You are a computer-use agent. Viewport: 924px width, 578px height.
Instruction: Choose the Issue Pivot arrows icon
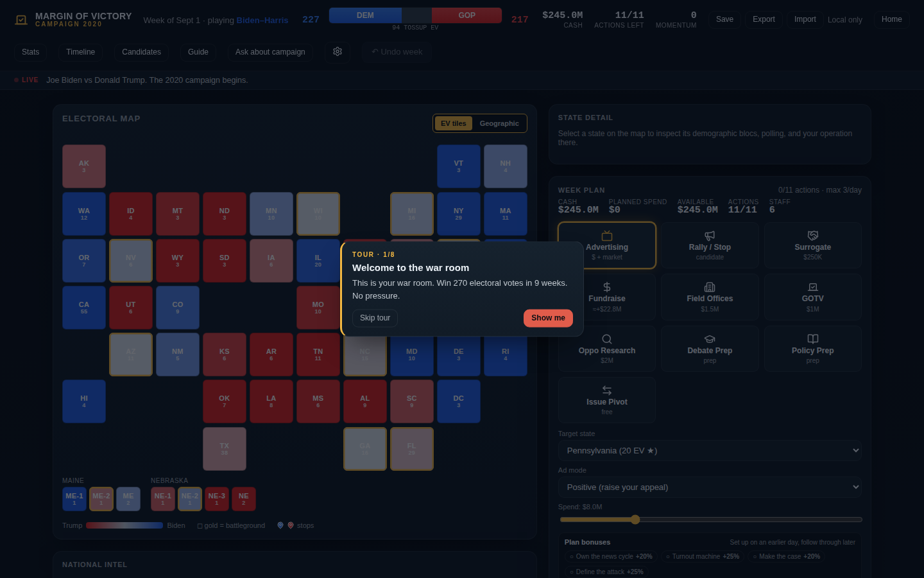tap(607, 390)
